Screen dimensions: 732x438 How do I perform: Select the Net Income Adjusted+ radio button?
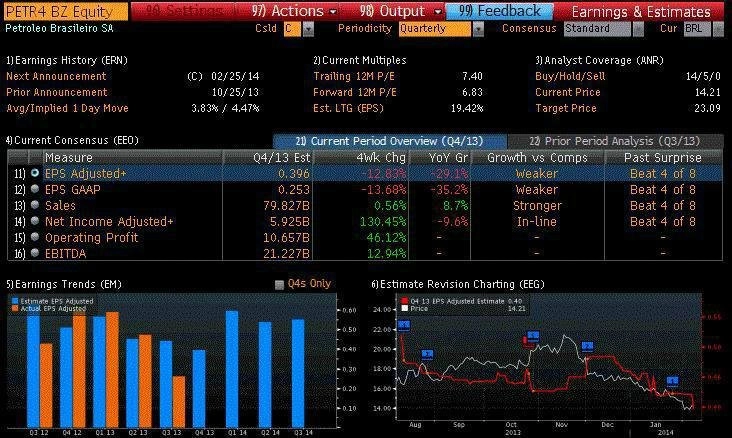coord(35,221)
